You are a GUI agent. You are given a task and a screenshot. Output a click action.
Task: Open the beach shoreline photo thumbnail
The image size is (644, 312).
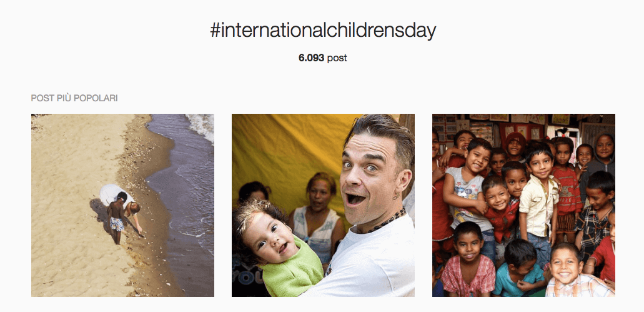click(x=122, y=205)
